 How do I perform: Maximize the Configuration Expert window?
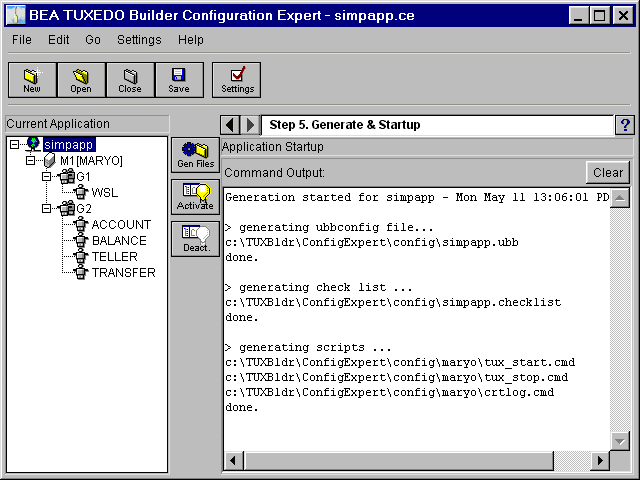[x=600, y=16]
